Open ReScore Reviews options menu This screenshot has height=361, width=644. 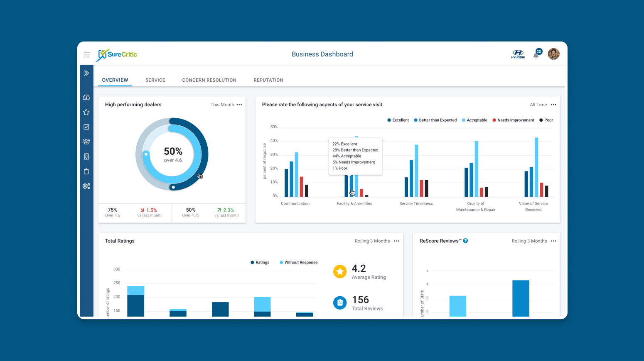coord(553,241)
